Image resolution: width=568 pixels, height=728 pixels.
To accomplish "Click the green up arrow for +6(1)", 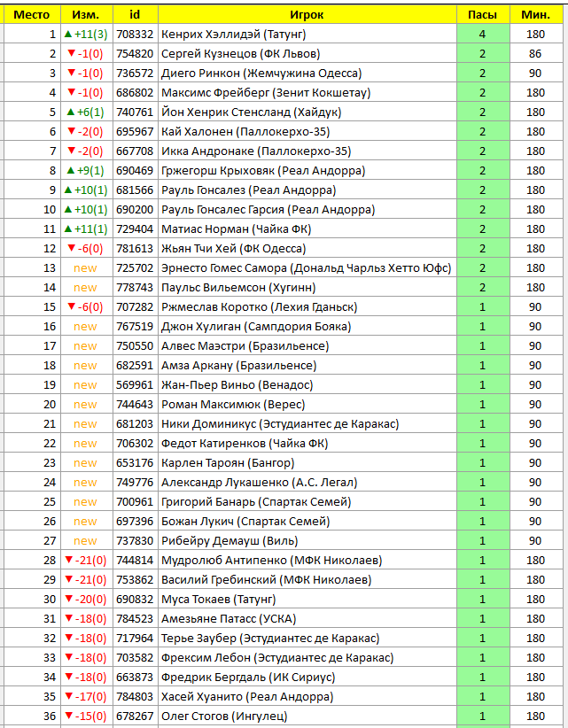I will pos(71,112).
